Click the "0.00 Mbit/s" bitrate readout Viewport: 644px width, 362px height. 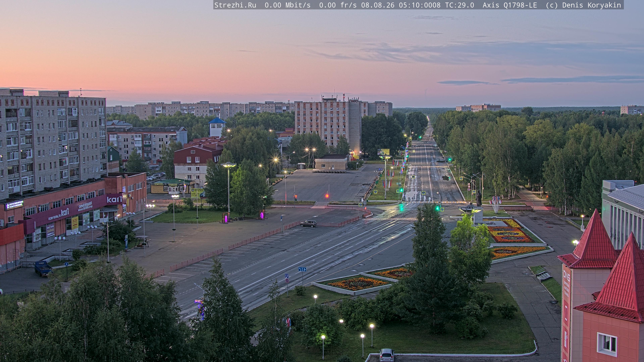coord(287,5)
